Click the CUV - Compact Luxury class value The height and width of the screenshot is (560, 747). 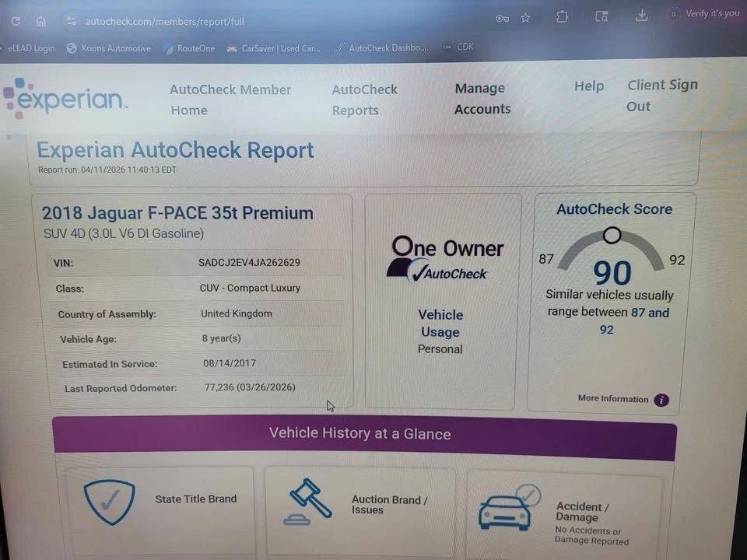(250, 288)
